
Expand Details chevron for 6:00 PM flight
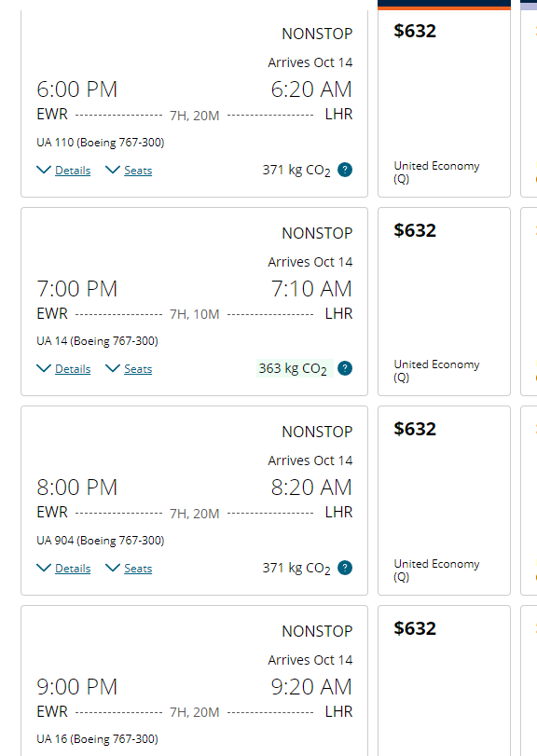pyautogui.click(x=44, y=170)
